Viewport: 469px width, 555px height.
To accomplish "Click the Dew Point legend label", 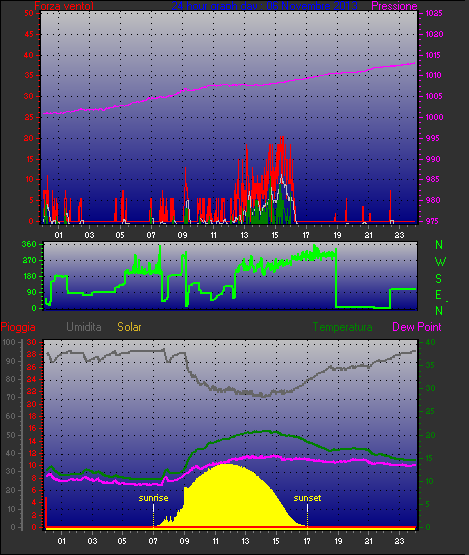I will coord(417,327).
